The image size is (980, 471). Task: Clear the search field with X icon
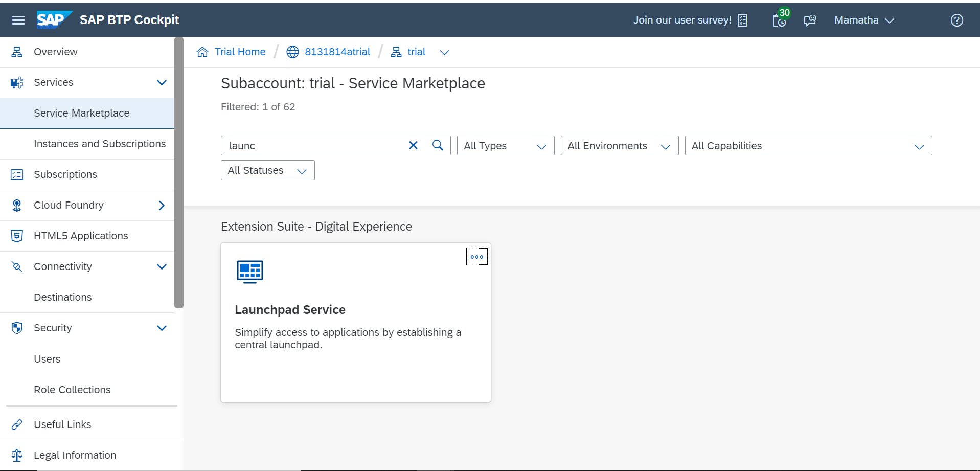pyautogui.click(x=414, y=145)
